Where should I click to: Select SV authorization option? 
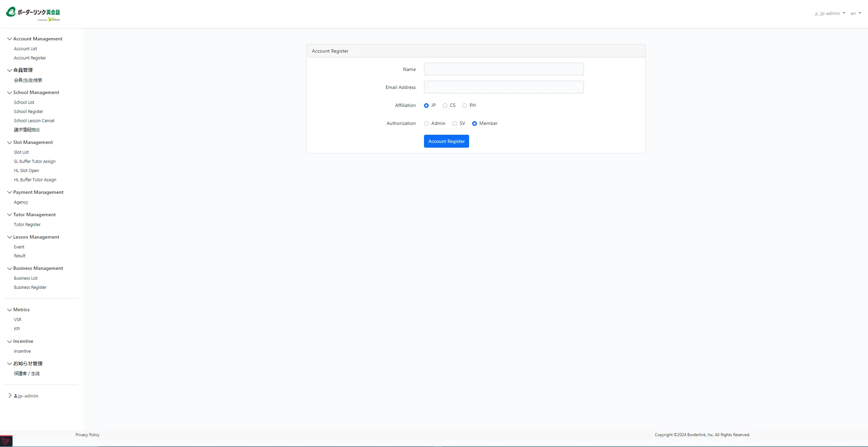[455, 124]
